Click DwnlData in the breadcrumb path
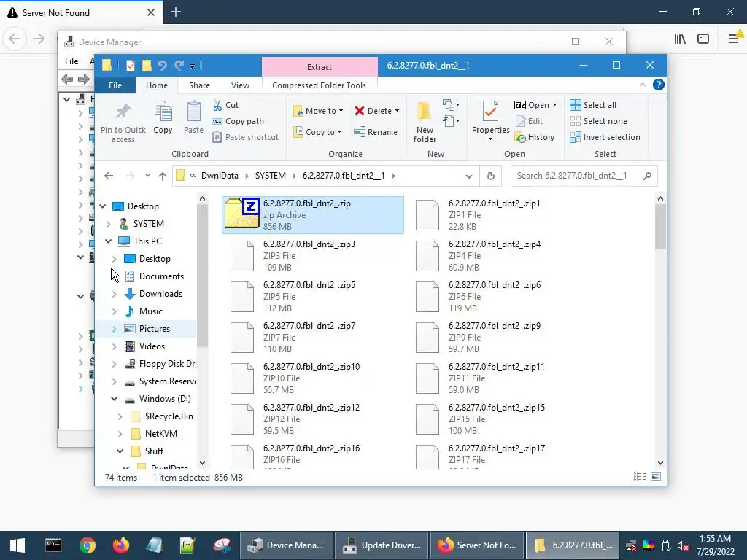747x560 pixels. coord(220,176)
